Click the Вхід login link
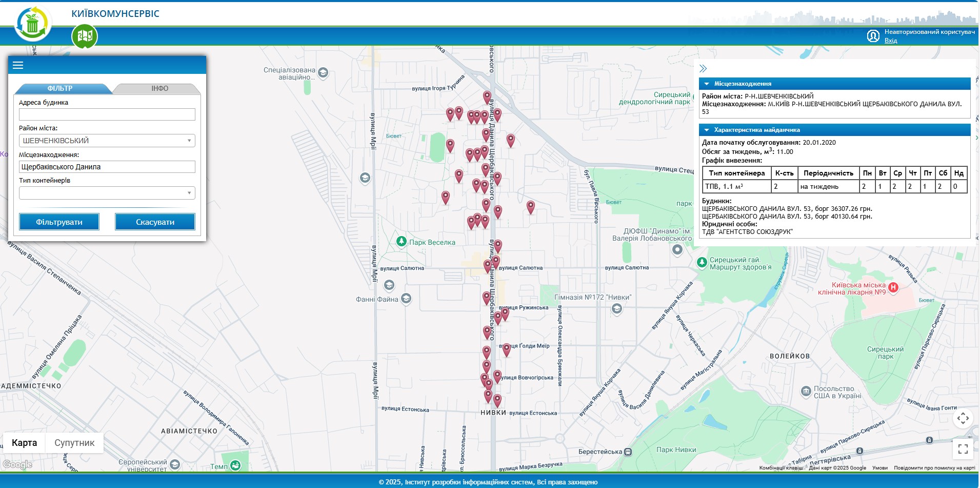 pos(890,41)
